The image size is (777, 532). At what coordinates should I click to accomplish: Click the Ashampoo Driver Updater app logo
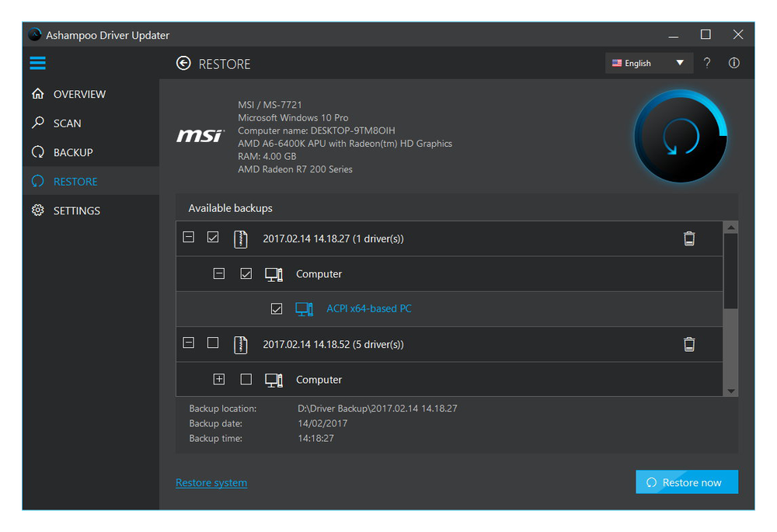pyautogui.click(x=35, y=35)
